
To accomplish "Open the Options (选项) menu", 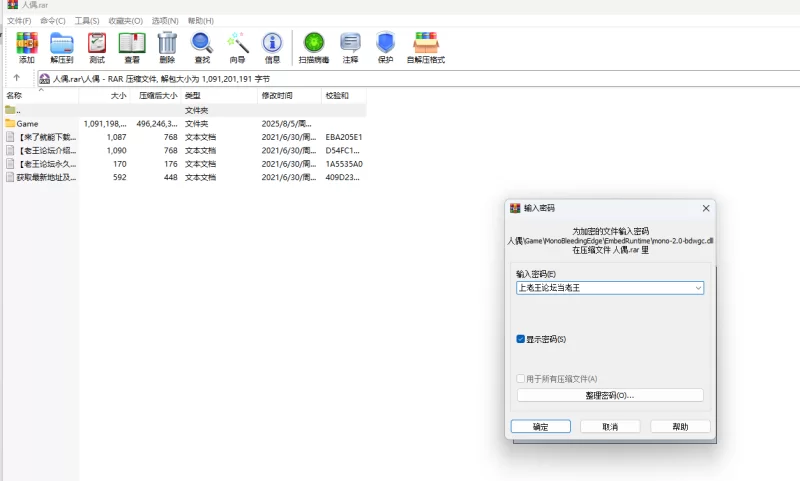I will [165, 20].
